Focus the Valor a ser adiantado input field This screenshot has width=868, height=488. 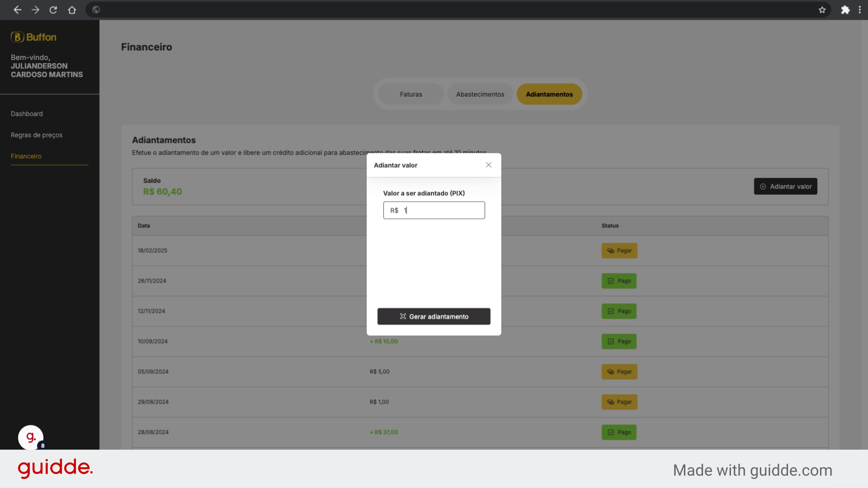[x=434, y=210]
